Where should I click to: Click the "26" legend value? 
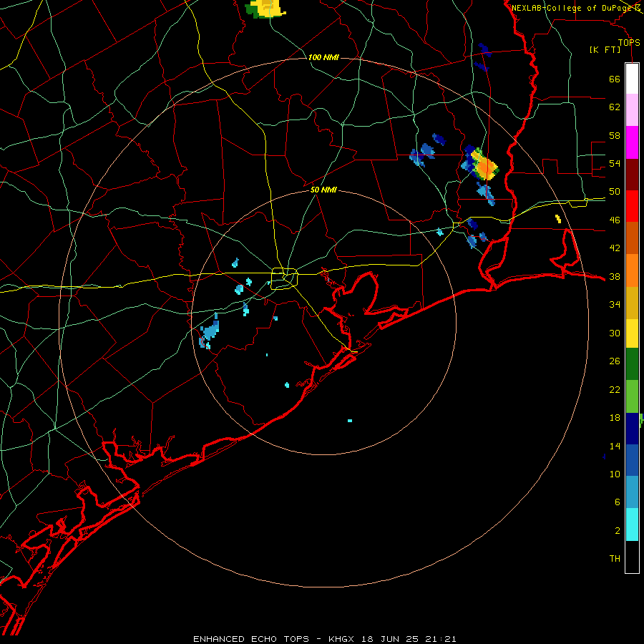615,361
